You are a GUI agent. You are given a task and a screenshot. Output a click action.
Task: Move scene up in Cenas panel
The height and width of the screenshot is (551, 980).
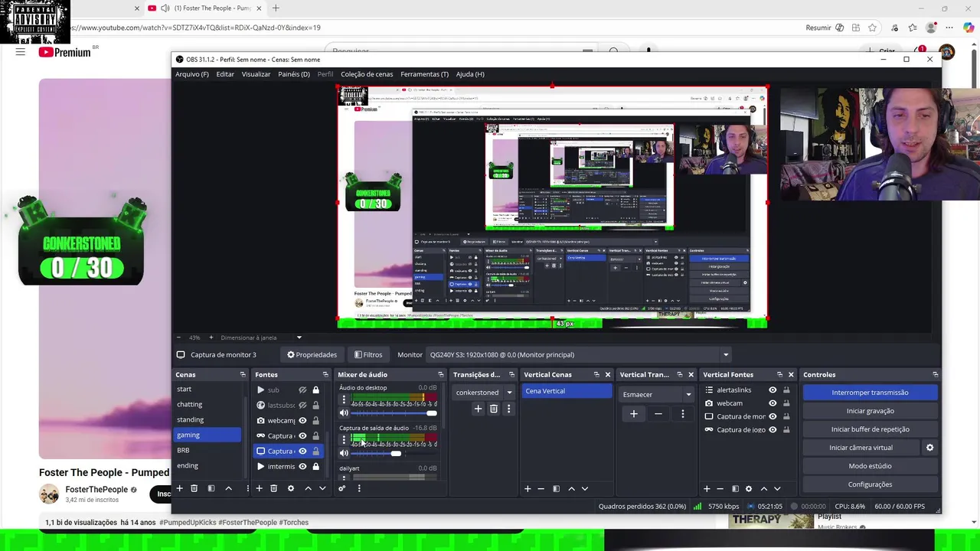pos(228,488)
